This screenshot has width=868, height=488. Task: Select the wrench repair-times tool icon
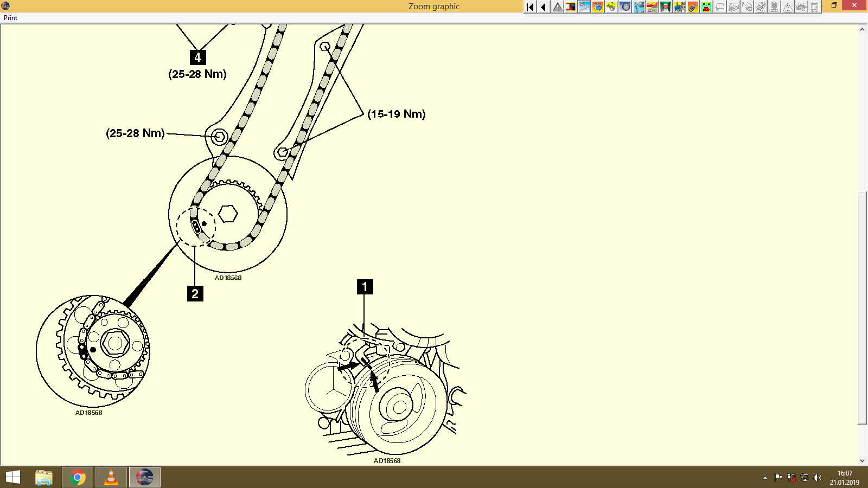pyautogui.click(x=583, y=7)
